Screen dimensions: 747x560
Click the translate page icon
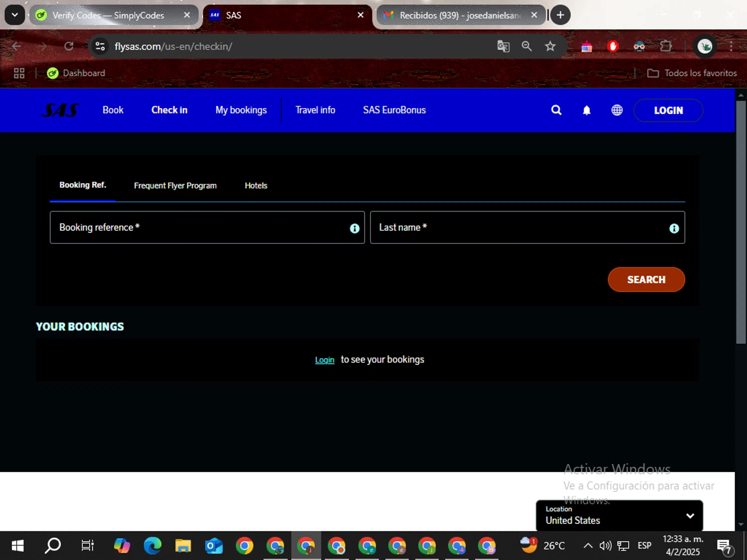coord(503,46)
